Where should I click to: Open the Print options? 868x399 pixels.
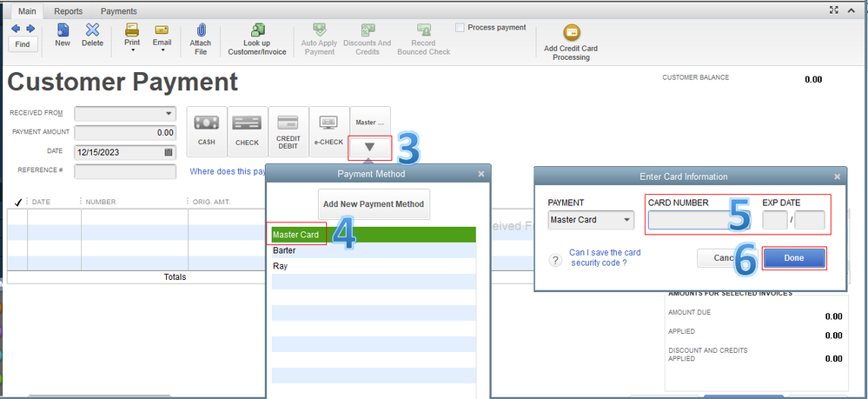point(132,37)
